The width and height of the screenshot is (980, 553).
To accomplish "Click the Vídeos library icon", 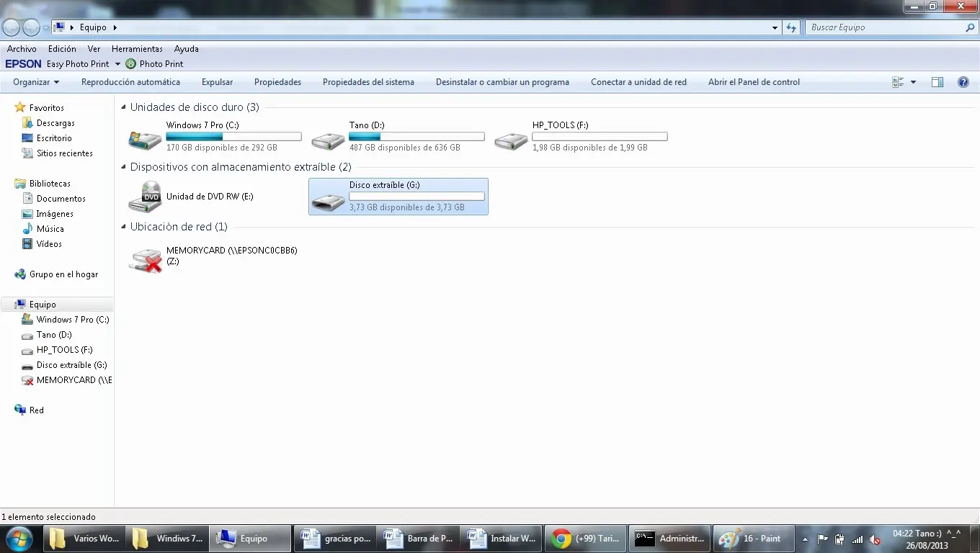I will click(27, 243).
